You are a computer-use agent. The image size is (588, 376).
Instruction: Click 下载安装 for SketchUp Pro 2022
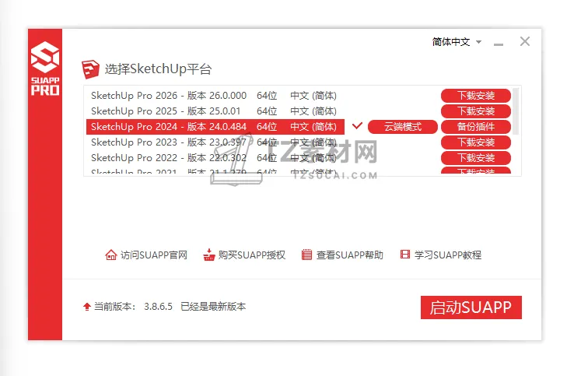pos(476,157)
